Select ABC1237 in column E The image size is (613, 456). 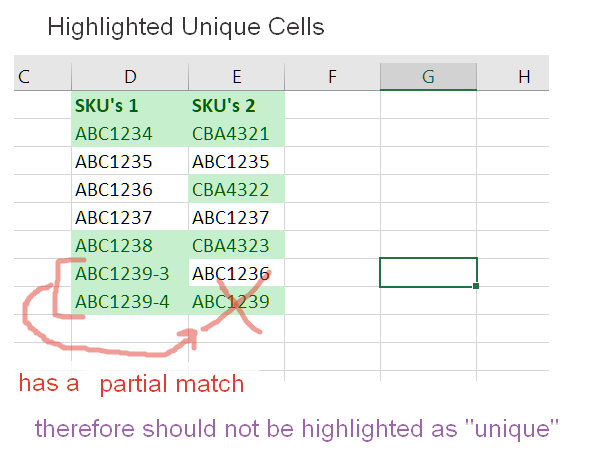coord(237,217)
